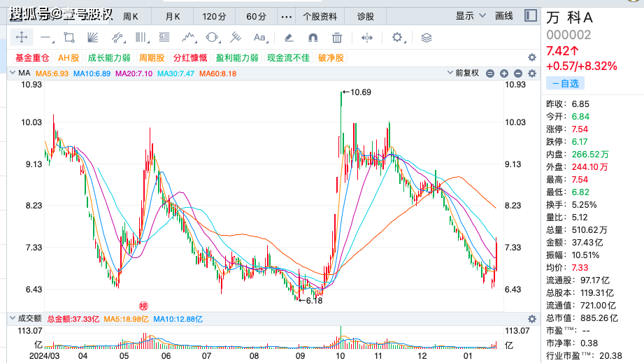
Task: Zoom out using rightmost minus circle
Action: tap(518, 73)
